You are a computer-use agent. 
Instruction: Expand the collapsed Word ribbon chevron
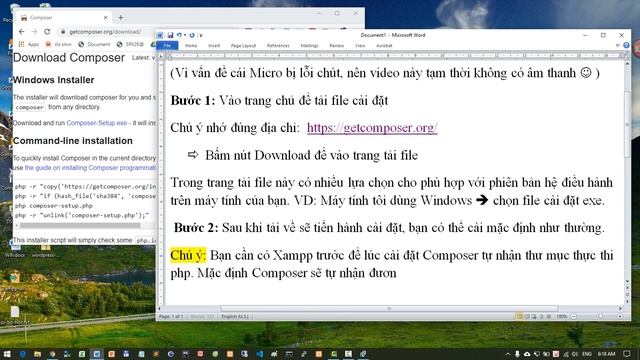(x=618, y=46)
